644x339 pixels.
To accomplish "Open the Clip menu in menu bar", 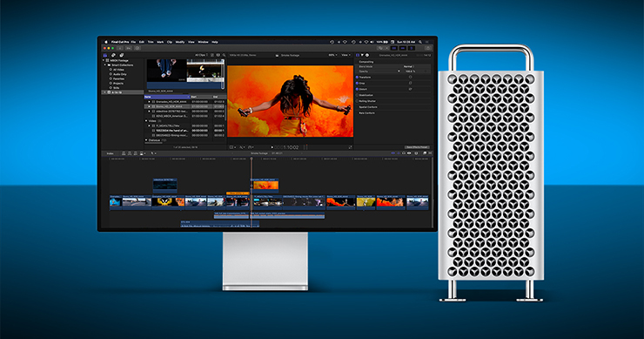I will click(x=169, y=42).
